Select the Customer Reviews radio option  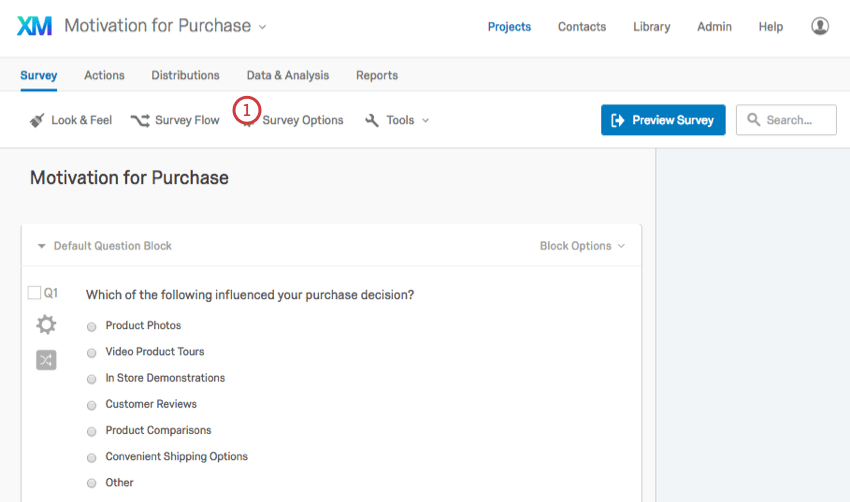click(92, 405)
